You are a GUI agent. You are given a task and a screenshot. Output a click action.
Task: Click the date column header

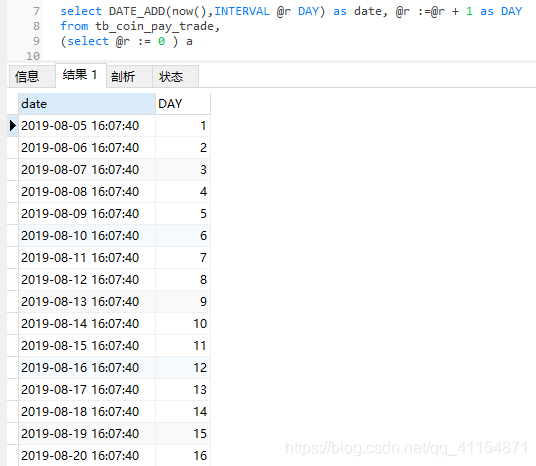tap(87, 104)
